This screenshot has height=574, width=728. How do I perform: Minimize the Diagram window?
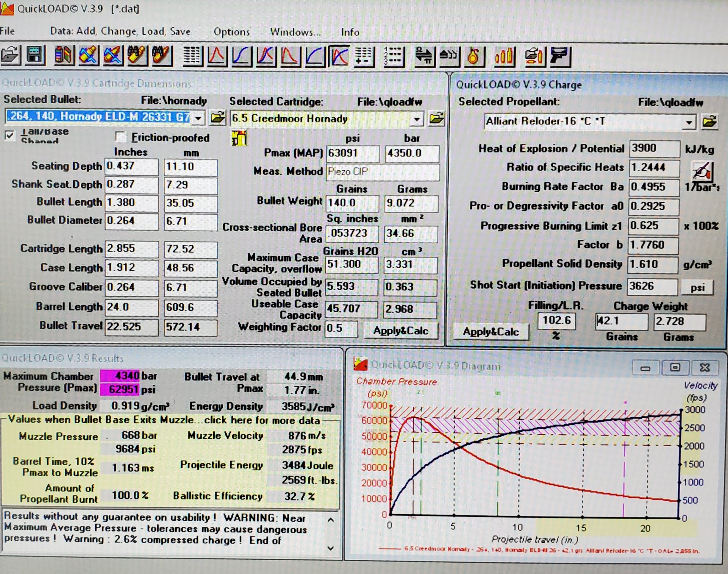(x=646, y=368)
